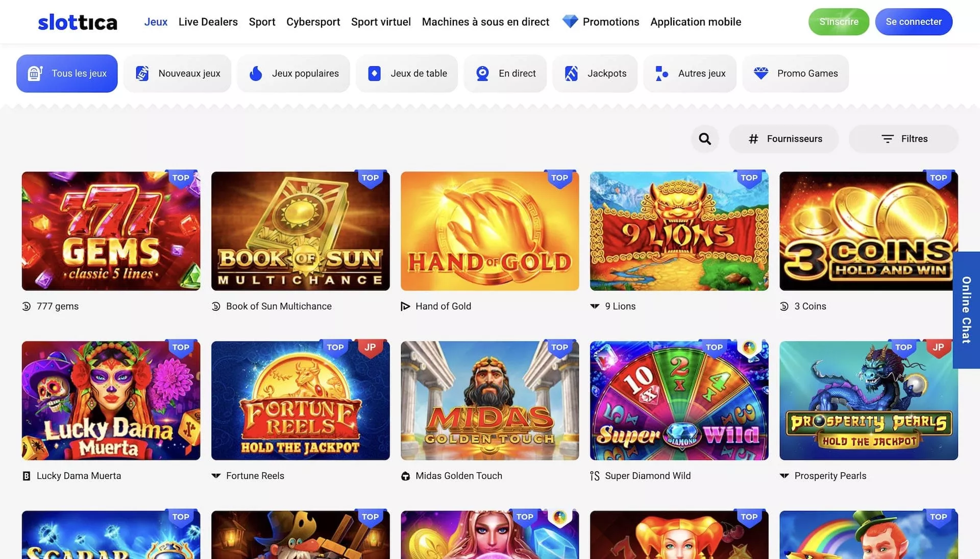Click the provider icon next to Super Diamond Wild

click(595, 476)
